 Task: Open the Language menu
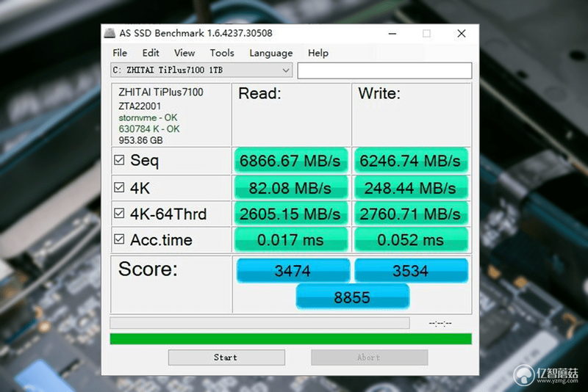pyautogui.click(x=271, y=53)
